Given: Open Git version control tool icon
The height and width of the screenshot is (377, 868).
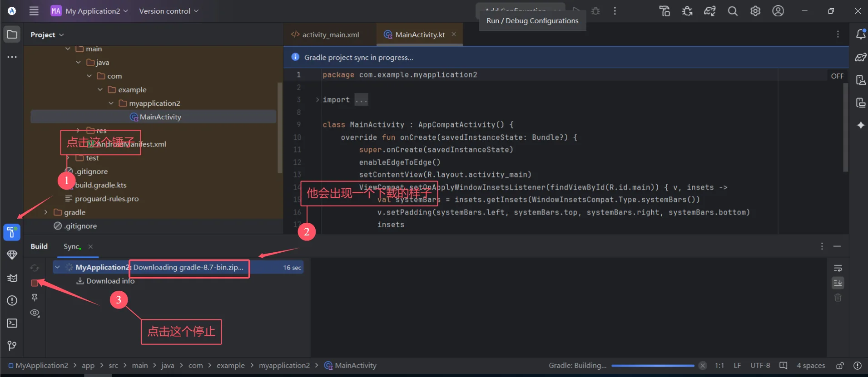Looking at the screenshot, I should (x=12, y=346).
